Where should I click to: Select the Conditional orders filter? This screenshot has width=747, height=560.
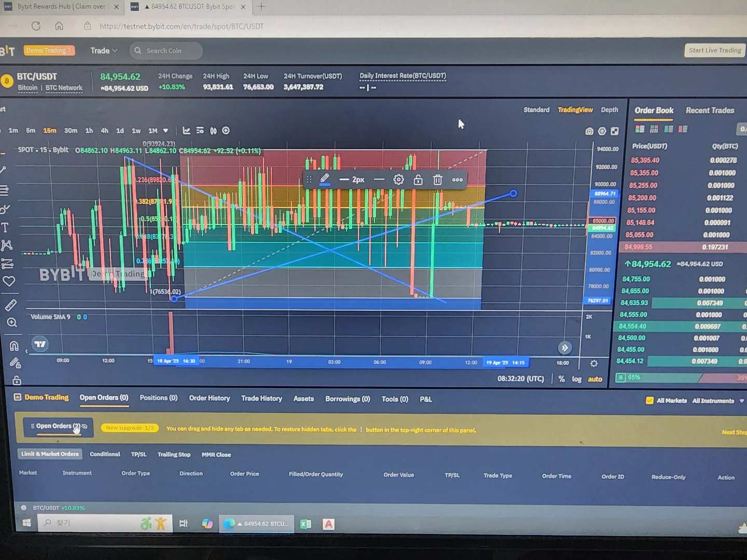pos(105,454)
